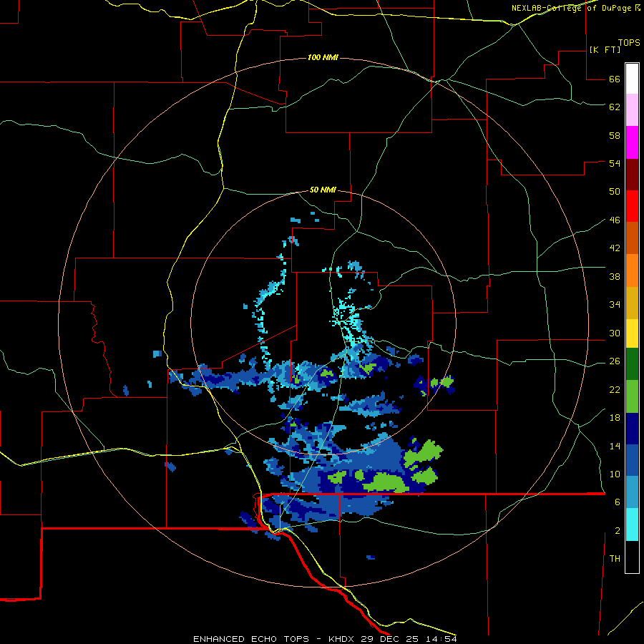The image size is (644, 644).
Task: Click the "66" legend value
Action: tap(615, 79)
